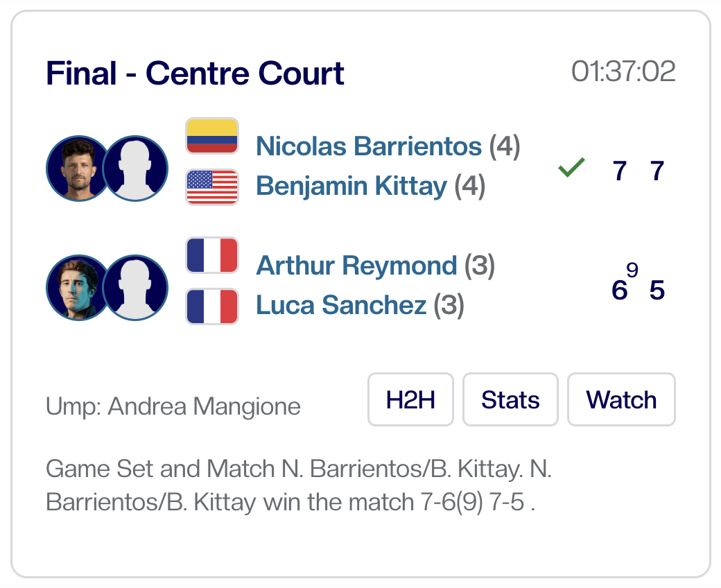Open Arthur Reymond player profile
The height and width of the screenshot is (588, 721).
(x=356, y=266)
